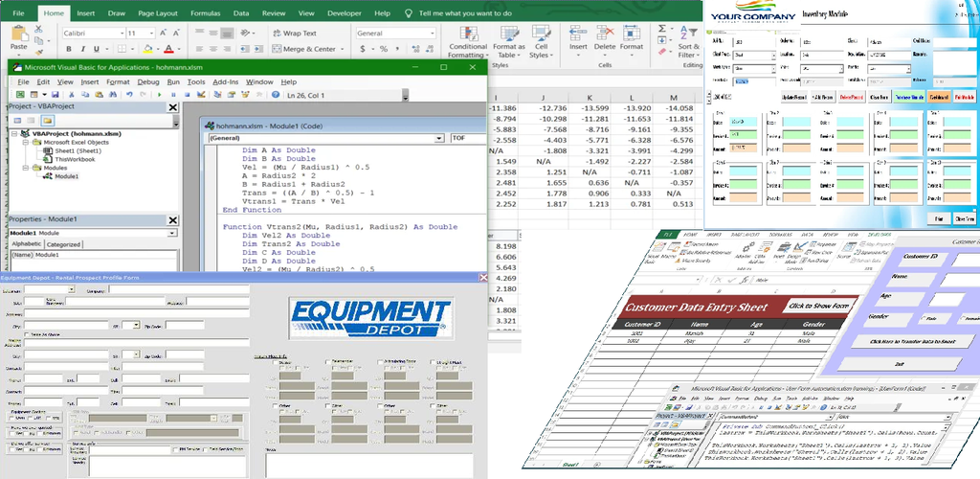The height and width of the screenshot is (479, 980).
Task: Check the first Other checkbox in Equipment Depot form
Action: click(276, 406)
